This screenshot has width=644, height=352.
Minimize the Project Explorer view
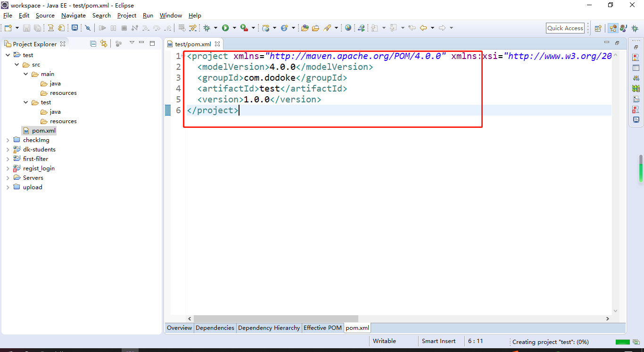141,43
